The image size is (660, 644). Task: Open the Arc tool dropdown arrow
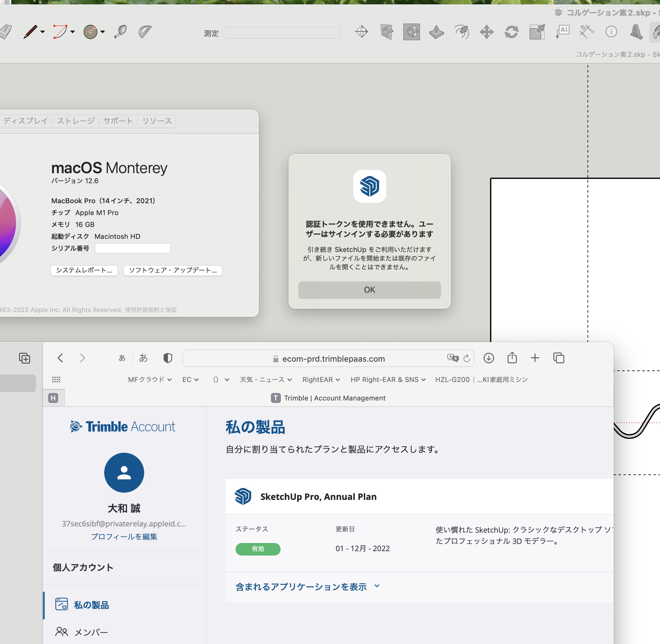point(71,33)
